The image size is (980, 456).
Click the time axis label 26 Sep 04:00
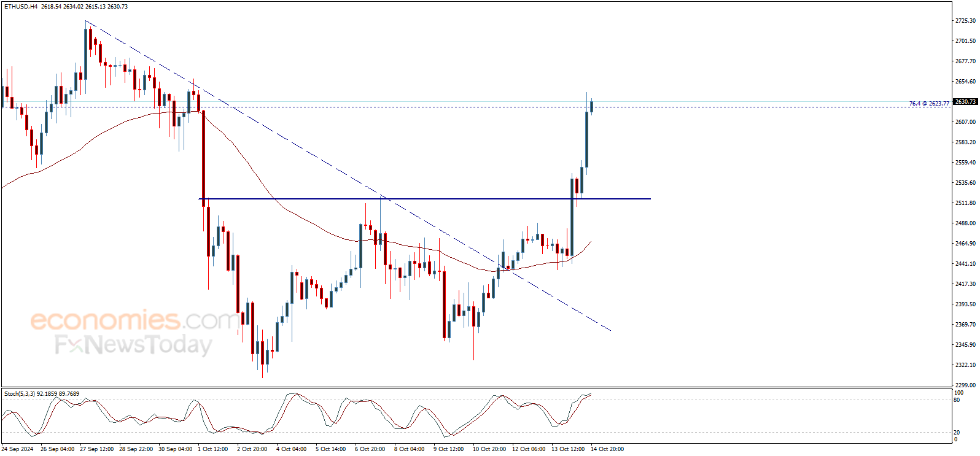57,449
